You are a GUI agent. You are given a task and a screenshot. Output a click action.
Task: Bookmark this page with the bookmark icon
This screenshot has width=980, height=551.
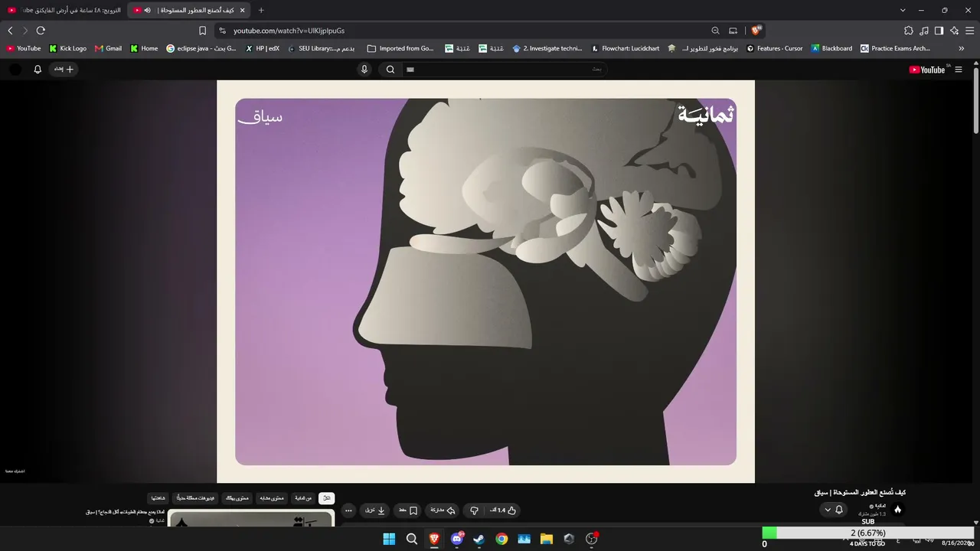[x=202, y=31]
